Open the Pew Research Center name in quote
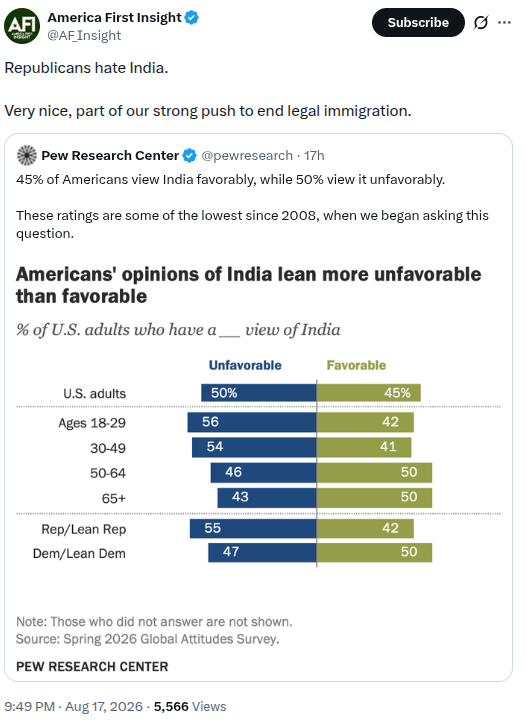The image size is (526, 720). 110,156
